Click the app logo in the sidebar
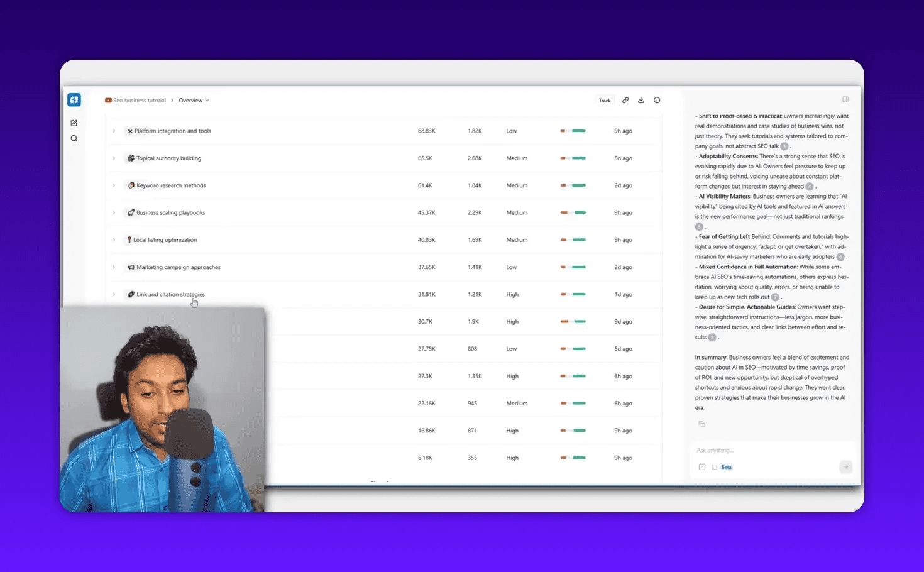 (74, 100)
